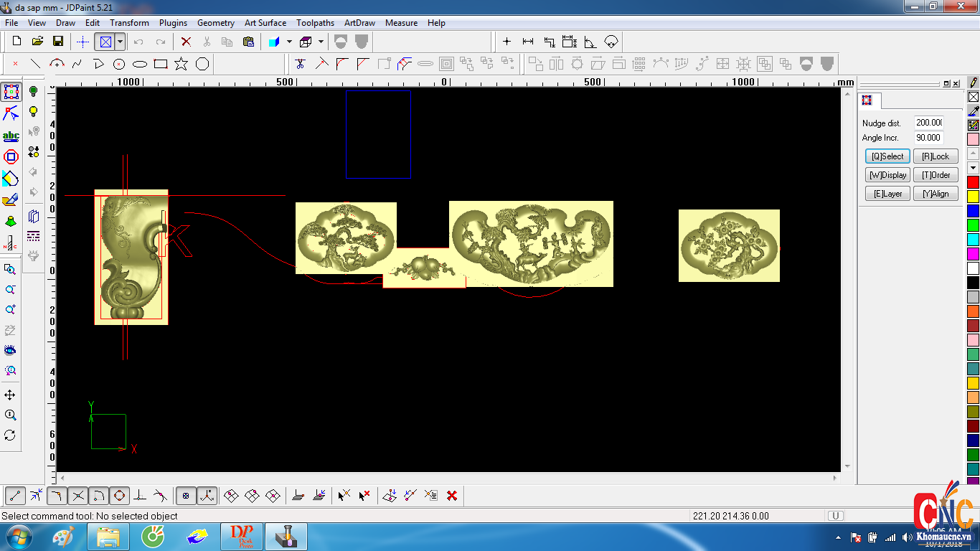Toggle intersection snap in bottom toolbar
The height and width of the screenshot is (551, 980).
(78, 496)
